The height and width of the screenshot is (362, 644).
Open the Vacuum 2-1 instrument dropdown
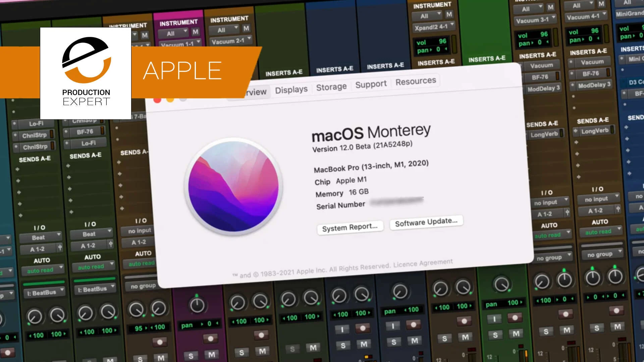click(231, 41)
